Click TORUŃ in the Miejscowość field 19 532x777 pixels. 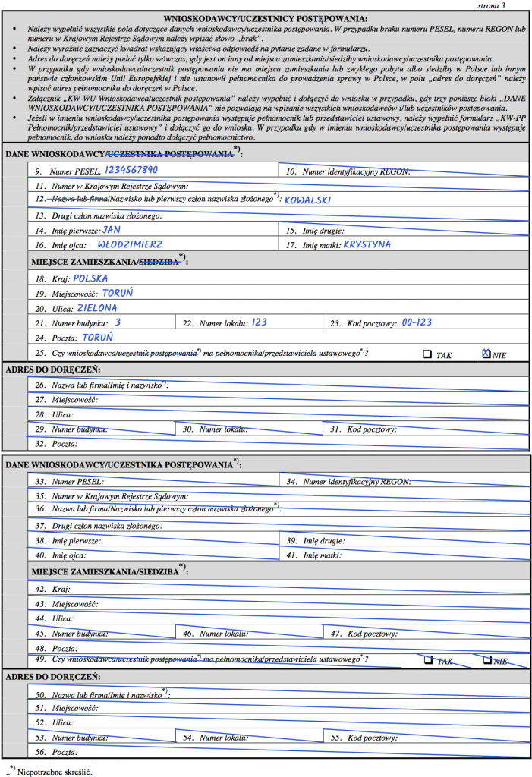click(118, 293)
